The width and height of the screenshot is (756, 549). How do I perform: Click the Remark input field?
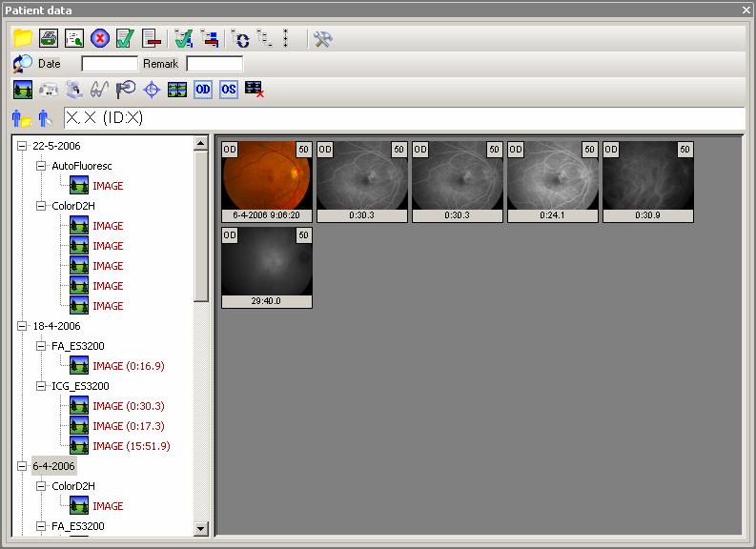click(x=215, y=64)
